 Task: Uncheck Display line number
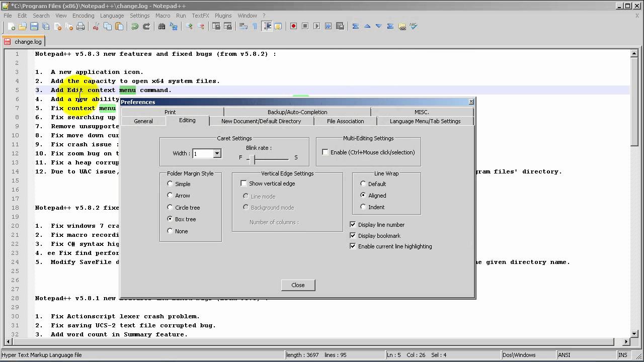point(353,225)
